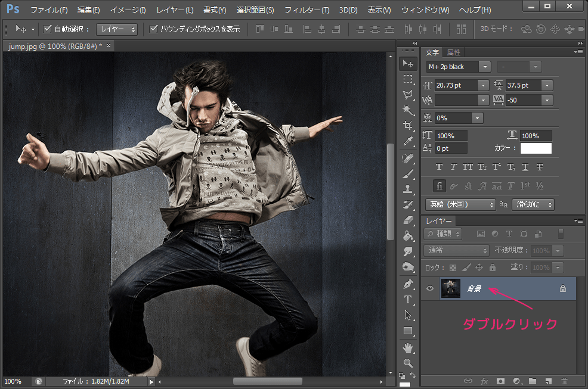
Task: Open the 英語 (米国) language dropdown
Action: (460, 204)
